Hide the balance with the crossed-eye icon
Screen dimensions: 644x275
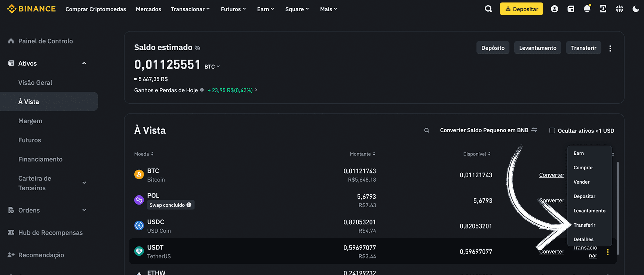pos(197,48)
